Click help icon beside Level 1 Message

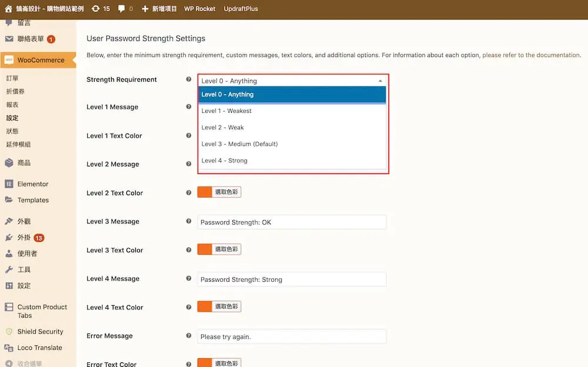(189, 106)
